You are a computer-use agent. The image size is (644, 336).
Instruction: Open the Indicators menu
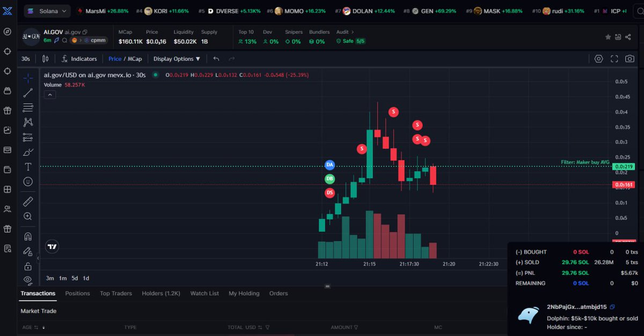coord(79,58)
